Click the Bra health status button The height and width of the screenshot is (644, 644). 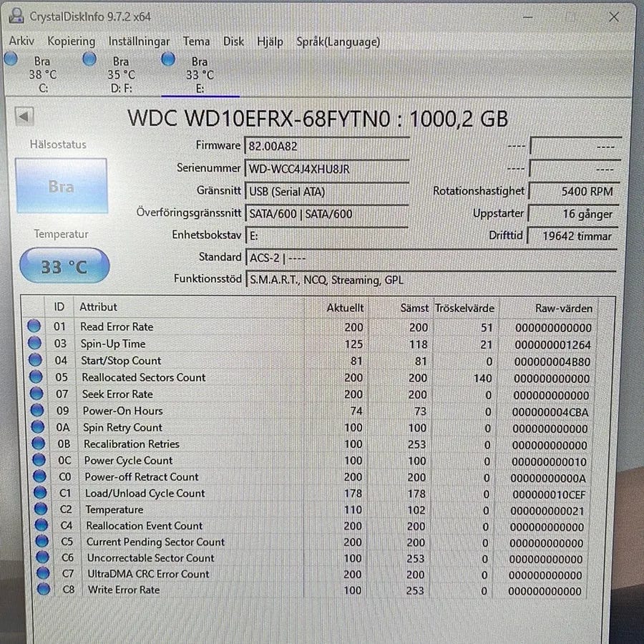click(62, 186)
